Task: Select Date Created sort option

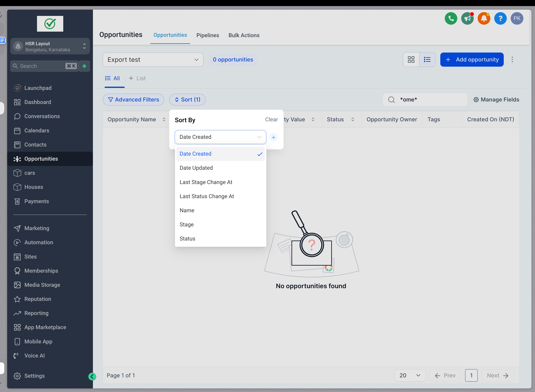Action: [196, 154]
